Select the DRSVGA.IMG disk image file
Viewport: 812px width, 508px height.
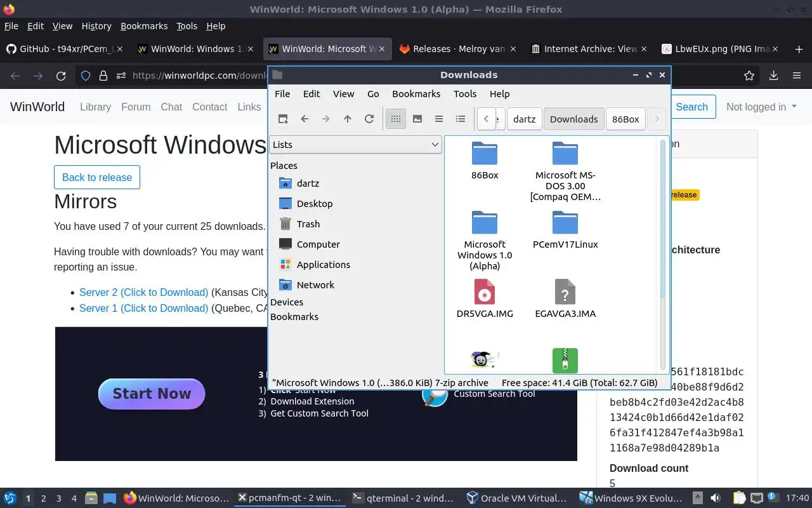[485, 298]
